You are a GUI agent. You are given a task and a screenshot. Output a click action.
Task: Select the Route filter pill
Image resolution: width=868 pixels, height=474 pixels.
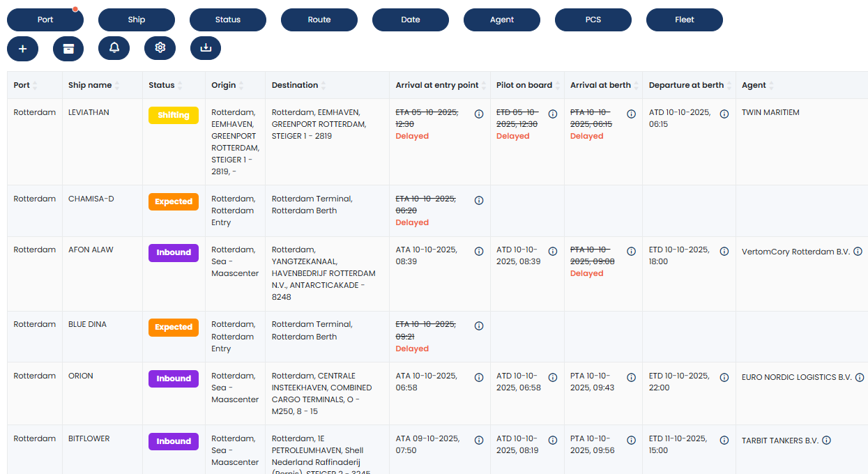pyautogui.click(x=319, y=20)
